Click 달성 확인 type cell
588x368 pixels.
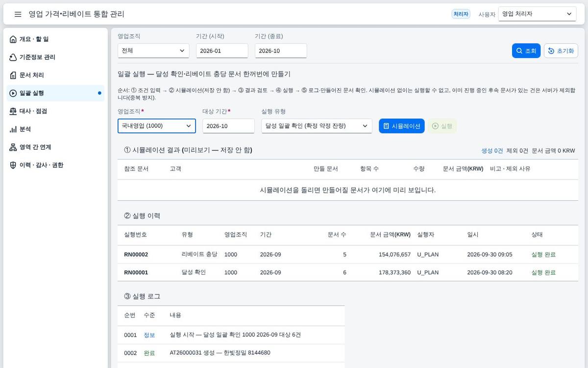(194, 272)
